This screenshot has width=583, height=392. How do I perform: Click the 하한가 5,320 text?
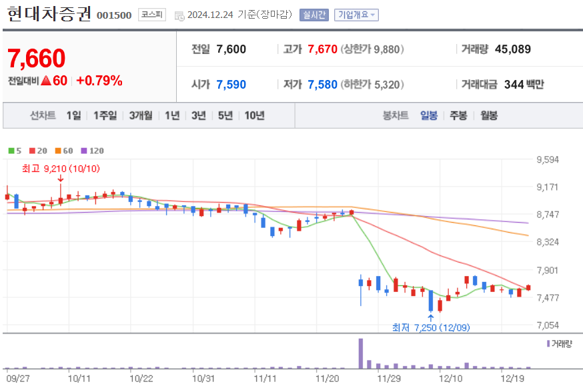(x=372, y=85)
